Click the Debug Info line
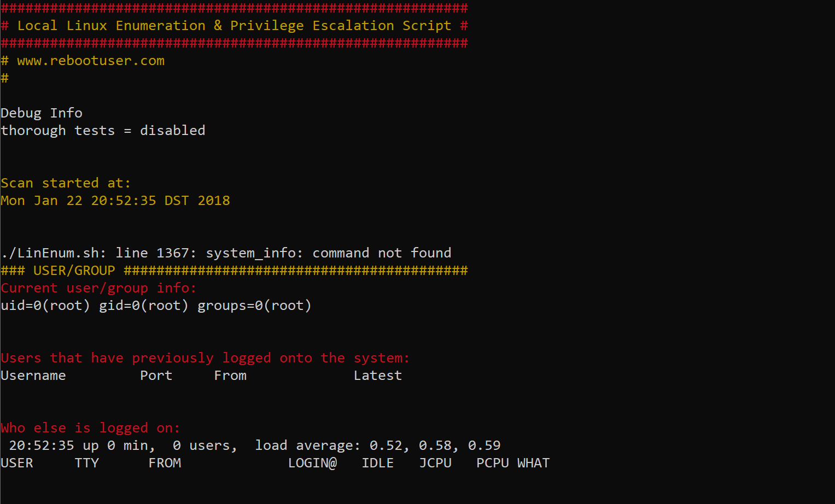This screenshot has height=504, width=835. [42, 113]
